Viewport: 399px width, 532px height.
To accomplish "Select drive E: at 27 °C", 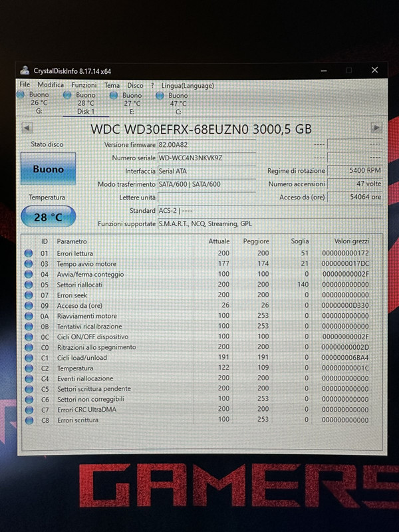I will tap(132, 104).
